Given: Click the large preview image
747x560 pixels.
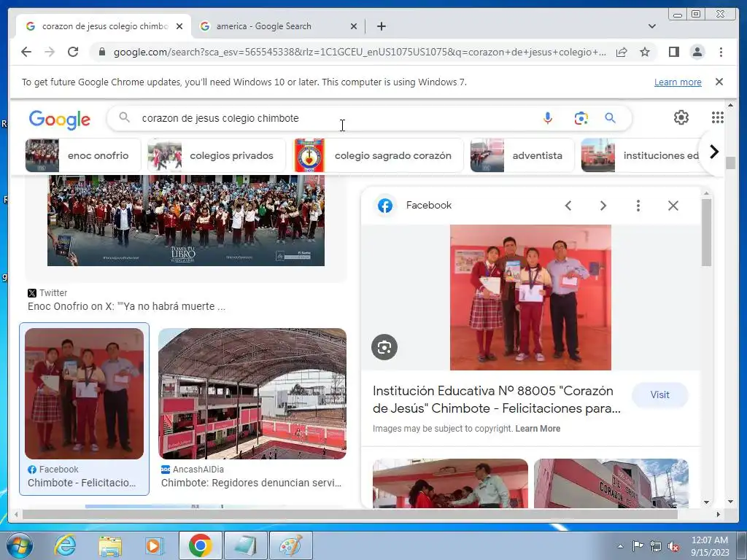Looking at the screenshot, I should click(530, 297).
